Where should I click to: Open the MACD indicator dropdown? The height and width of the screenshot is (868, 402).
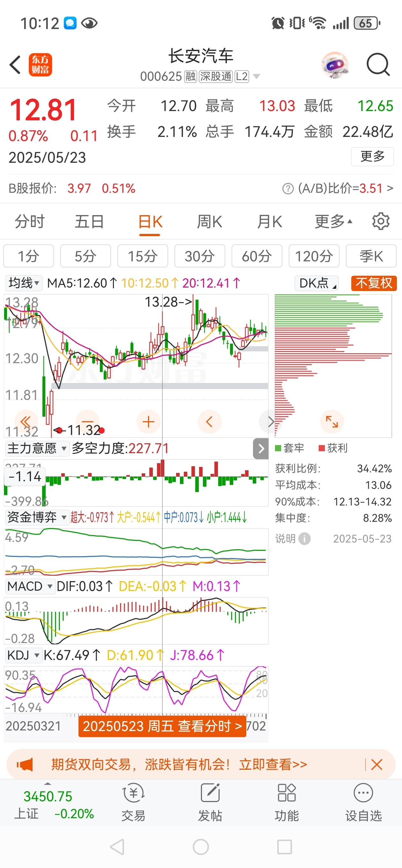[30, 586]
